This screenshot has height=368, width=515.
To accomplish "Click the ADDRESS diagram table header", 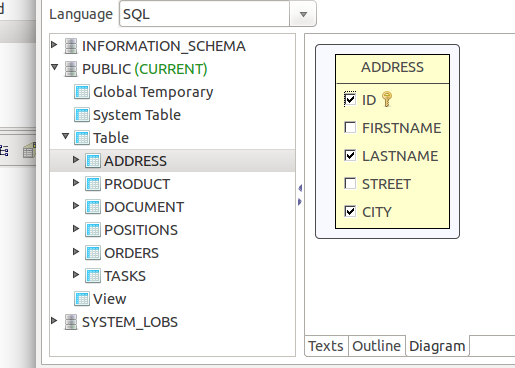I will [392, 68].
